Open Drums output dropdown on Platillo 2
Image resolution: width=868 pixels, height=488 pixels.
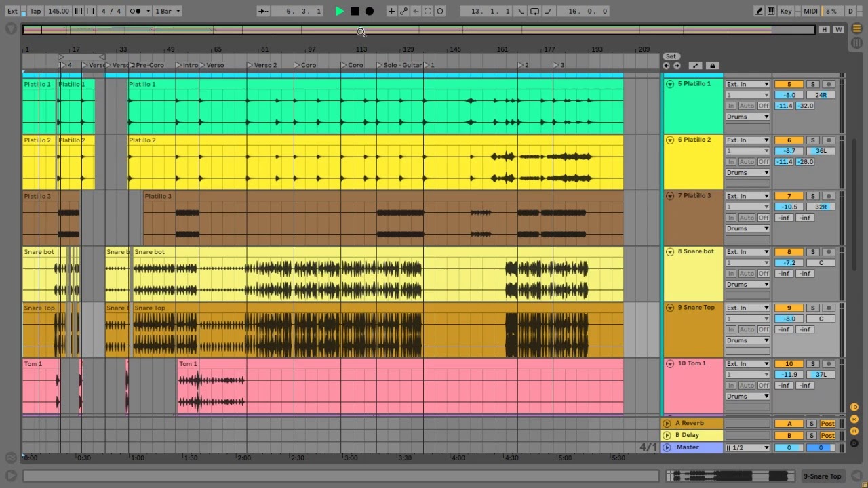pyautogui.click(x=748, y=172)
